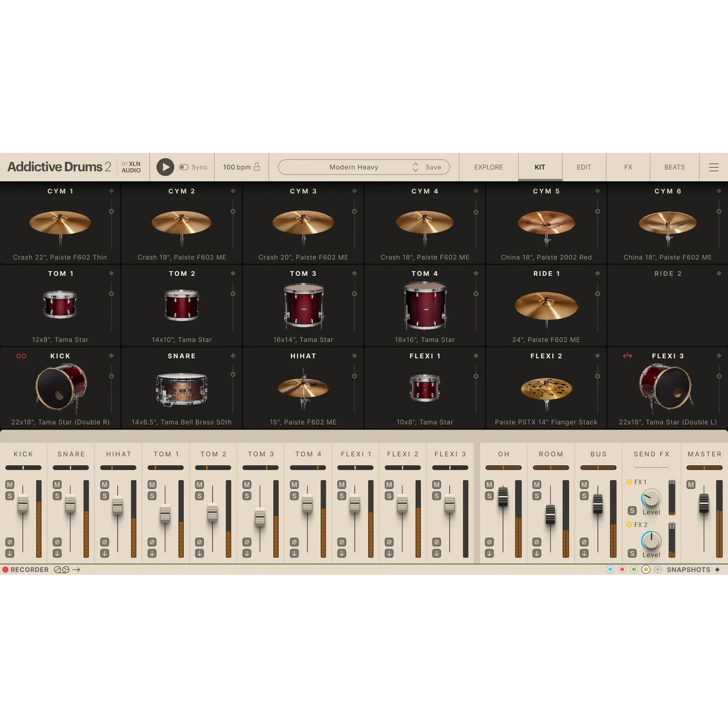This screenshot has height=728, width=728.
Task: Click the OH channel down-arrow icon
Action: (x=489, y=553)
